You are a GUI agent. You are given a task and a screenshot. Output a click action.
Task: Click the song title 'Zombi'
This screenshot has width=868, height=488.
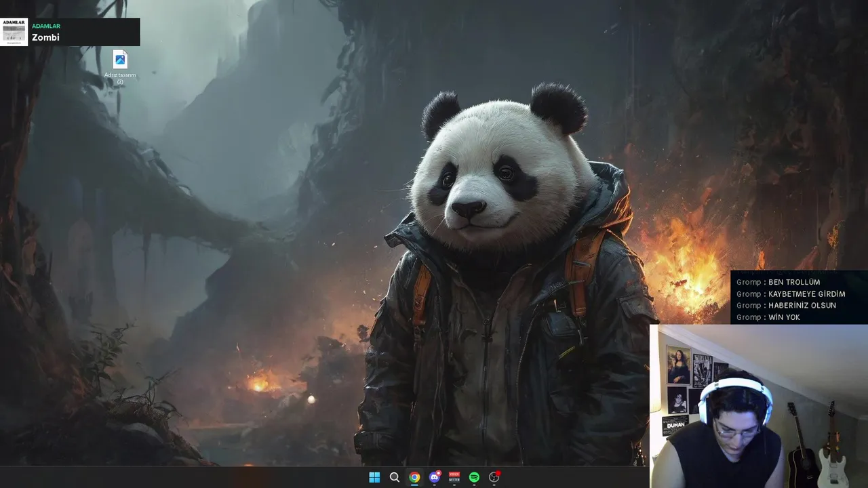45,37
